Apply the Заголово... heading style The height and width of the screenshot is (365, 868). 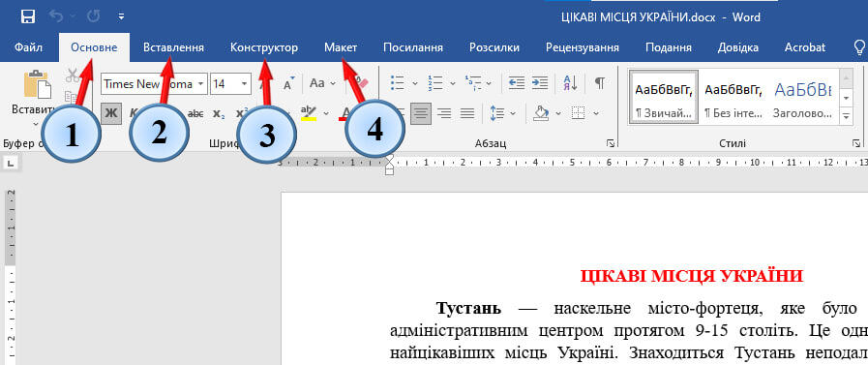[802, 97]
